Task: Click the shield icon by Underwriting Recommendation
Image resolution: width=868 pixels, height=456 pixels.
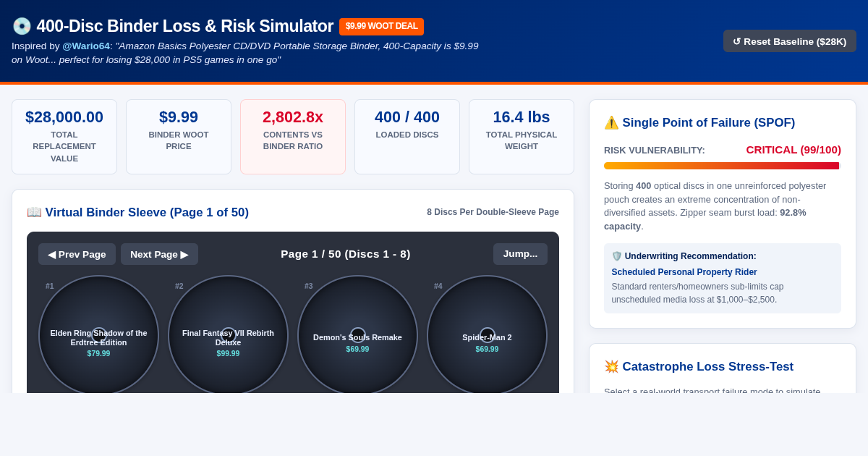Action: (617, 256)
